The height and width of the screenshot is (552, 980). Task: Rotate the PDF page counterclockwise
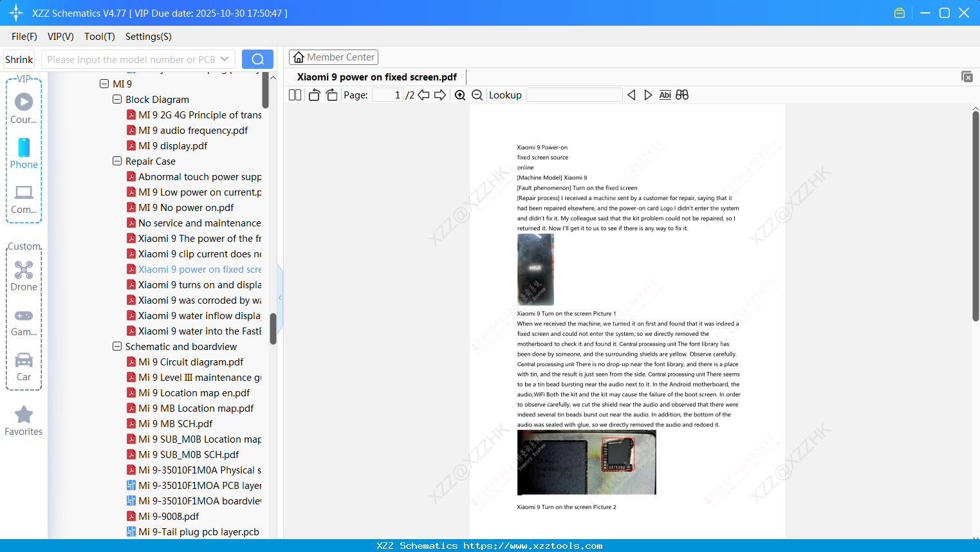314,95
